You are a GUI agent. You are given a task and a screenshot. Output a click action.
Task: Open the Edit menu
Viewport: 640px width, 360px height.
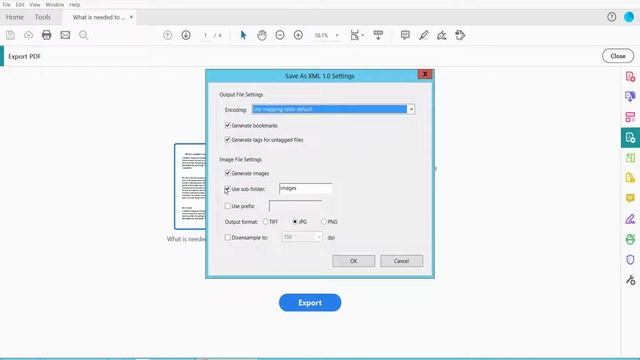[x=20, y=4]
